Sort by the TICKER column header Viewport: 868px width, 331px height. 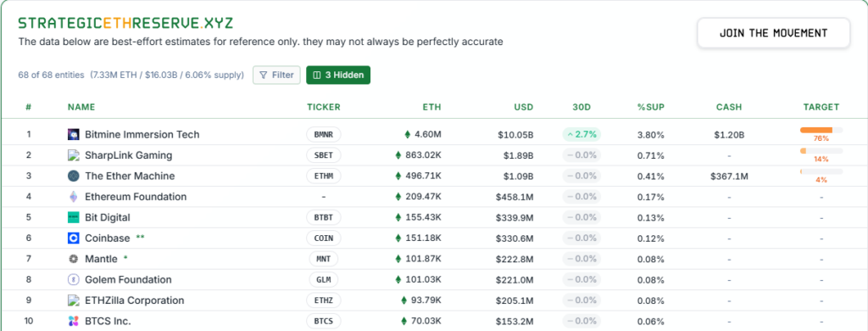(x=324, y=107)
